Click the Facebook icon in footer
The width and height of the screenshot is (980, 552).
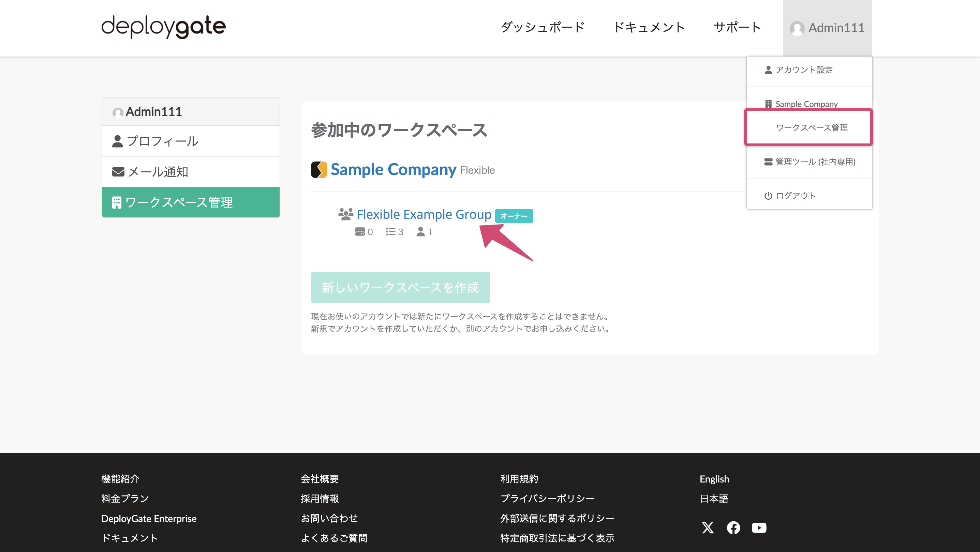point(733,528)
